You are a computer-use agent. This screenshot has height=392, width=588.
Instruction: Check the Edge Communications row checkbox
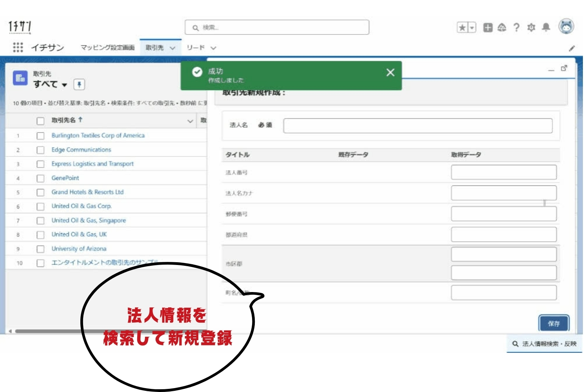40,150
